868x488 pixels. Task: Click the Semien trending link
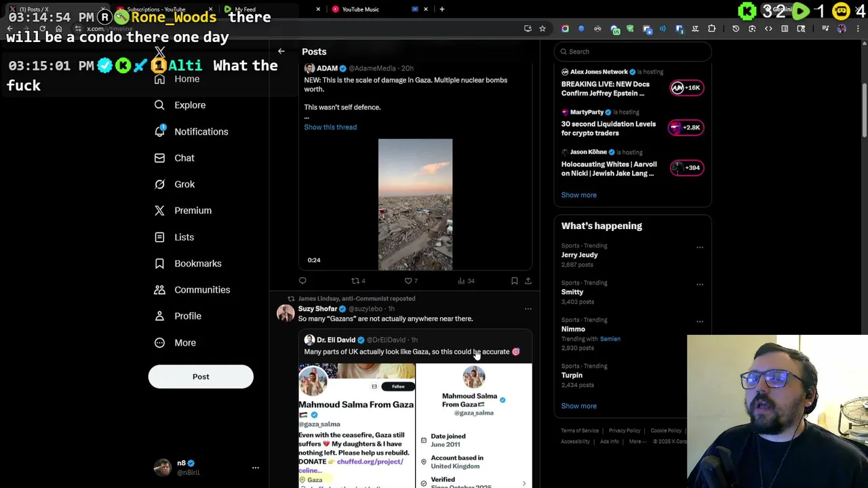coord(610,339)
